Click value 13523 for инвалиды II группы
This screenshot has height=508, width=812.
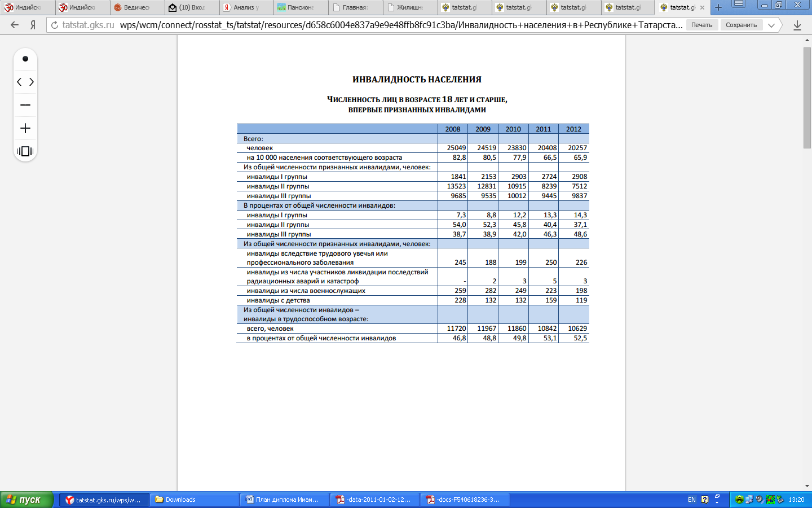pos(456,186)
